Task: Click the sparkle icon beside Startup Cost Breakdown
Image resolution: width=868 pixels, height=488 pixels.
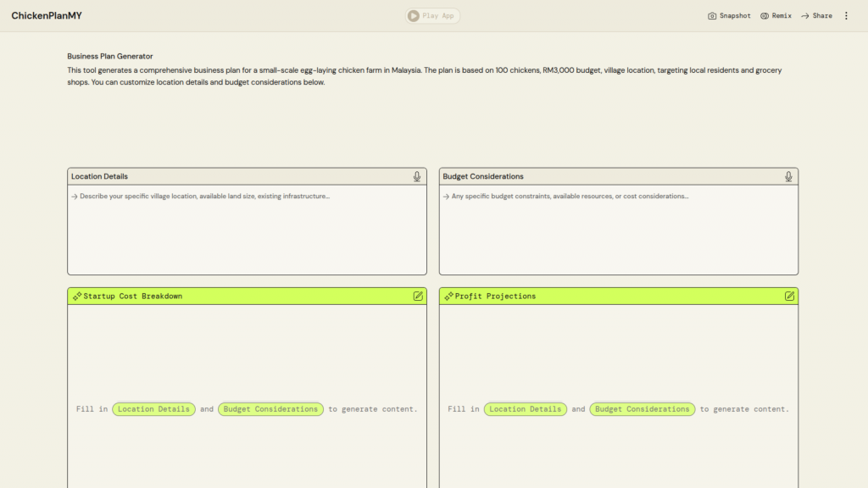Action: (x=77, y=297)
